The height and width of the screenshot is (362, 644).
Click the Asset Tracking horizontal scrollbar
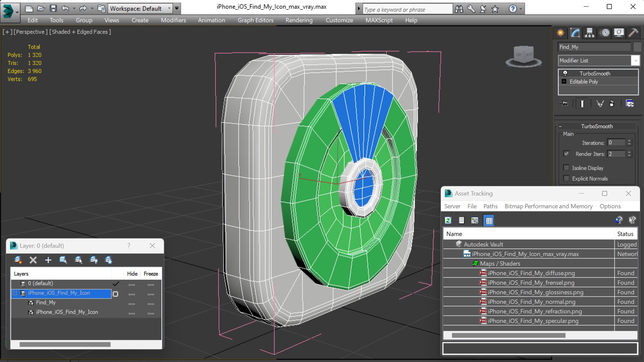point(508,335)
